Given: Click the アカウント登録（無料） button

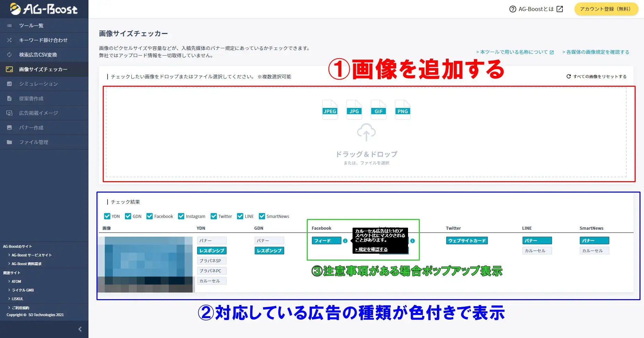Looking at the screenshot, I should click(606, 9).
